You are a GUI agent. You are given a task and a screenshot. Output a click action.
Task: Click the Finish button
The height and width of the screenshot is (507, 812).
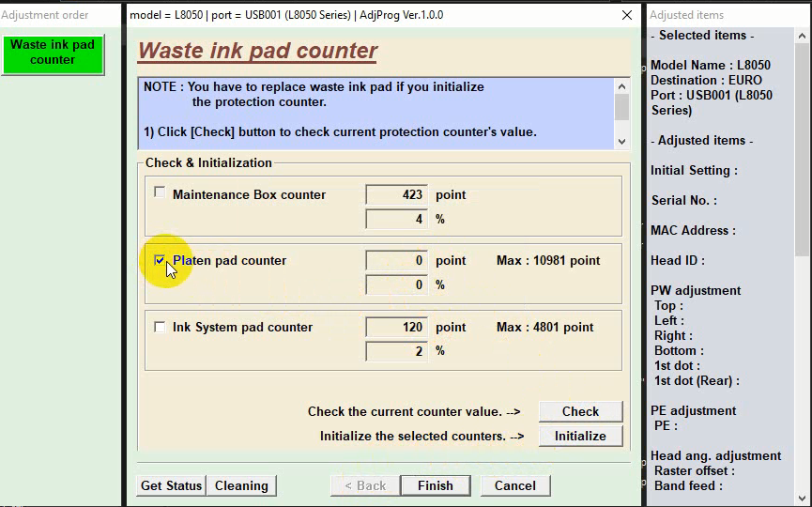[x=435, y=485]
